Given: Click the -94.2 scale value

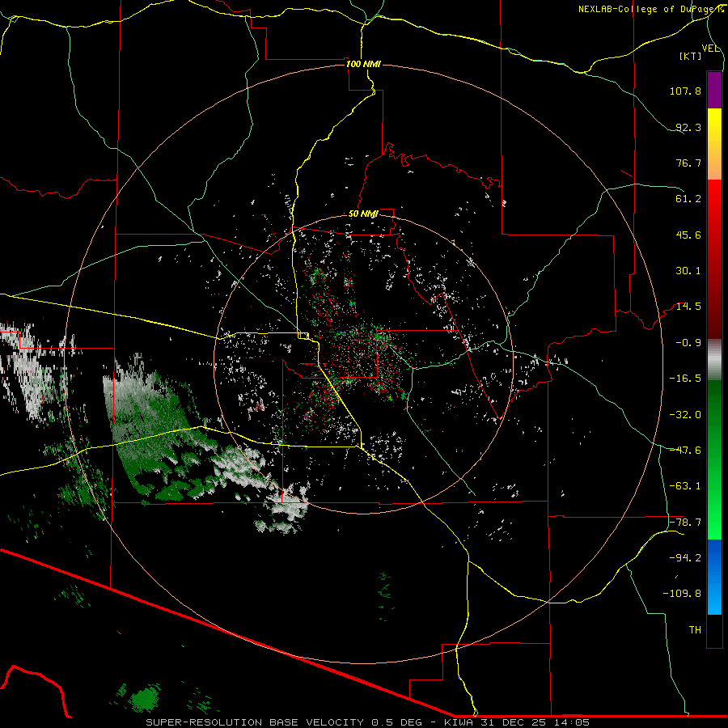Looking at the screenshot, I should [685, 558].
